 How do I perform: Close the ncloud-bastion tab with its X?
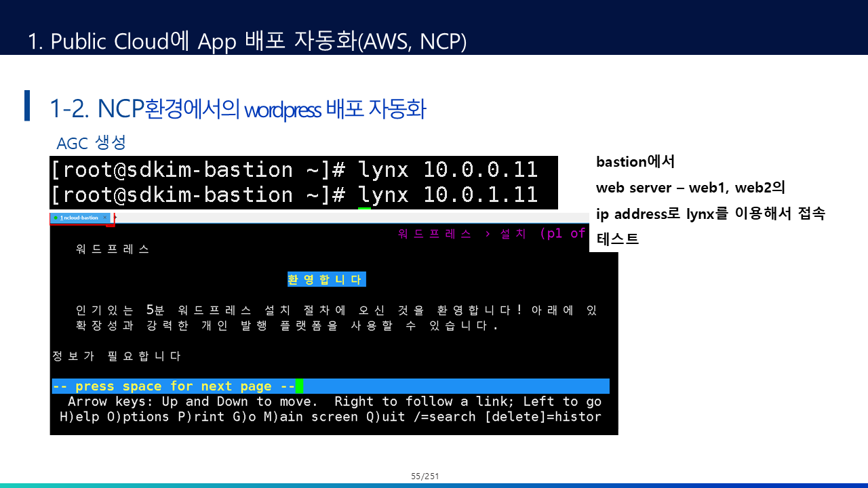pyautogui.click(x=105, y=218)
